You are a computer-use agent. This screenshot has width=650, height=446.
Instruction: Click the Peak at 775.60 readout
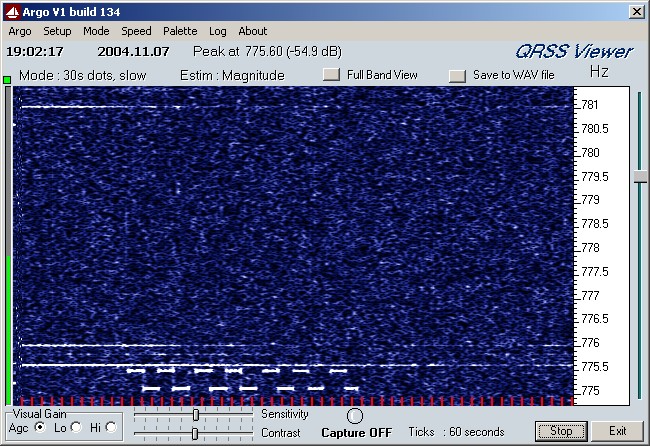(x=267, y=51)
